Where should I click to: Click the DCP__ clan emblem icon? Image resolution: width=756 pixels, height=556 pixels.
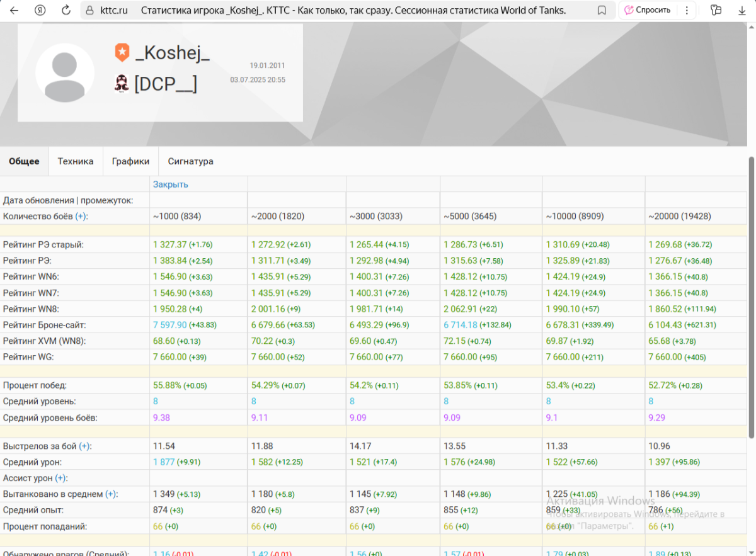coord(122,83)
